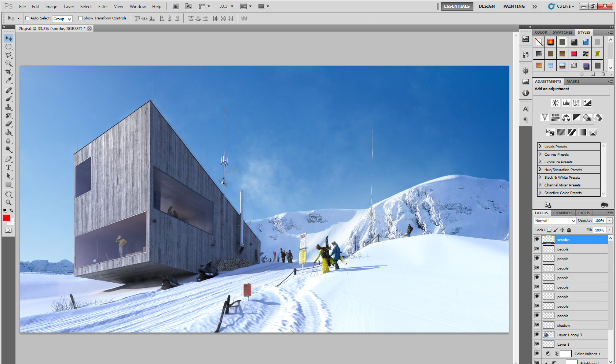Add a Curves adjustment

coord(577,103)
